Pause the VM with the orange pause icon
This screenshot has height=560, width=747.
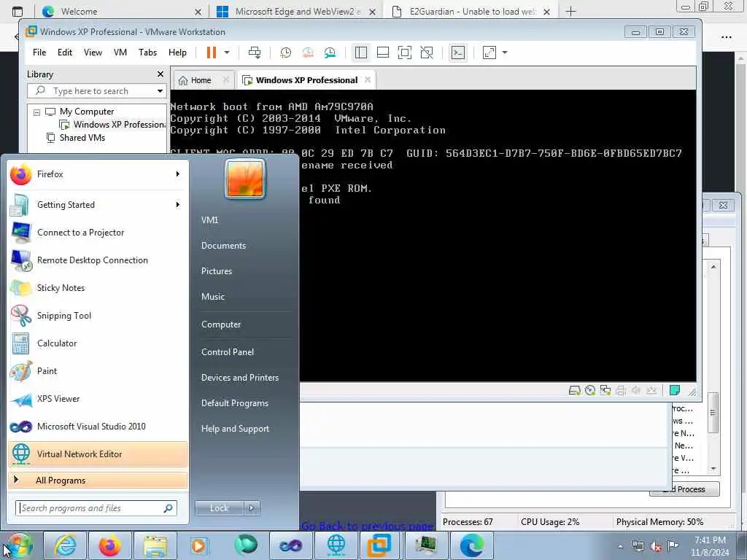point(211,52)
